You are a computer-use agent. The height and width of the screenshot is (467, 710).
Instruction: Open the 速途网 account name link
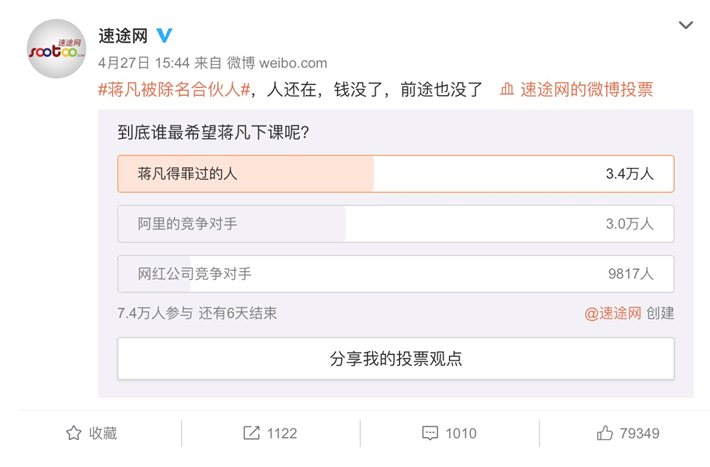click(x=123, y=36)
